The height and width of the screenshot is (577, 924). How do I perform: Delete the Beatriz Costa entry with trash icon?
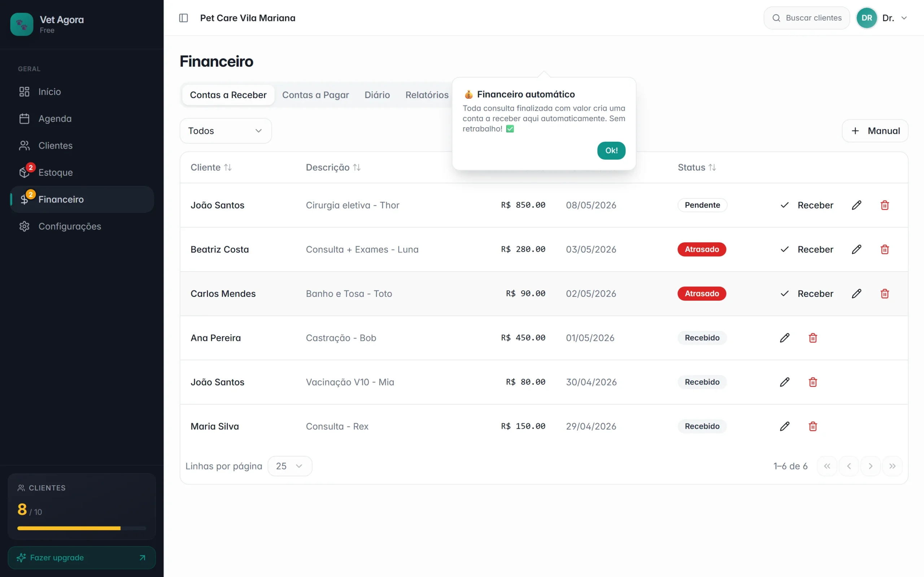click(x=885, y=250)
